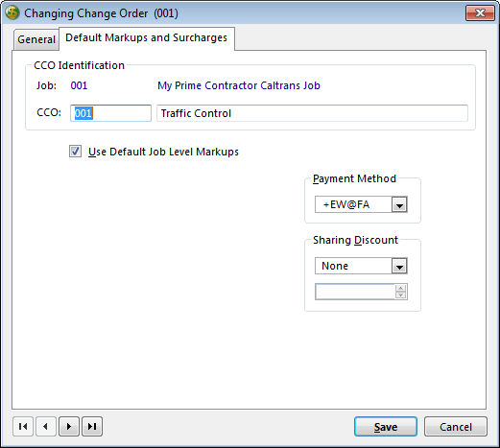Switch to the General tab
Image resolution: width=500 pixels, height=448 pixels.
coord(36,39)
